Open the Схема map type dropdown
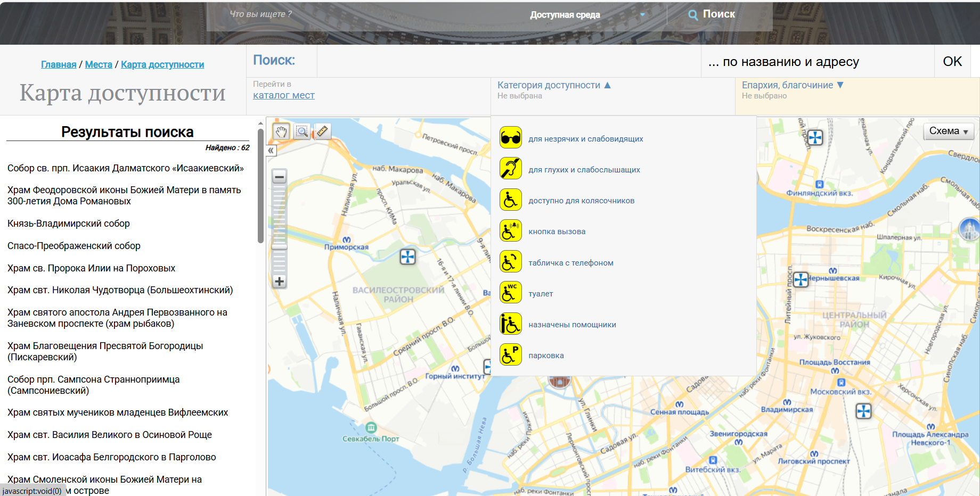Image resolution: width=980 pixels, height=496 pixels. click(x=948, y=131)
